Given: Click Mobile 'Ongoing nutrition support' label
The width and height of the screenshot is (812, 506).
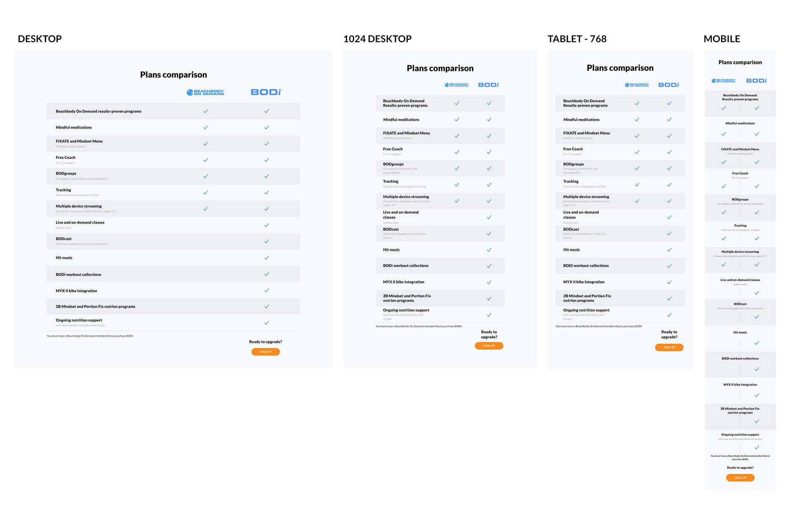Looking at the screenshot, I should pyautogui.click(x=740, y=435).
